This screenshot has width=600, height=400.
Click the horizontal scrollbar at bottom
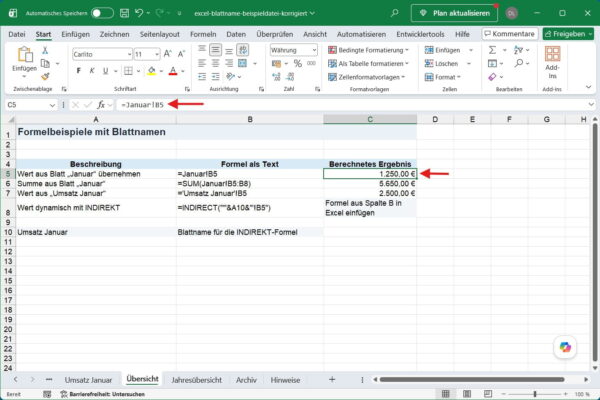(472, 379)
